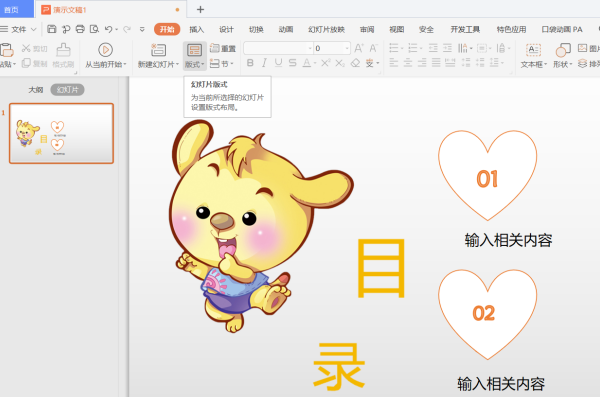Viewport: 600px width, 397px height.
Task: Open the font name dropdown
Action: [310, 48]
